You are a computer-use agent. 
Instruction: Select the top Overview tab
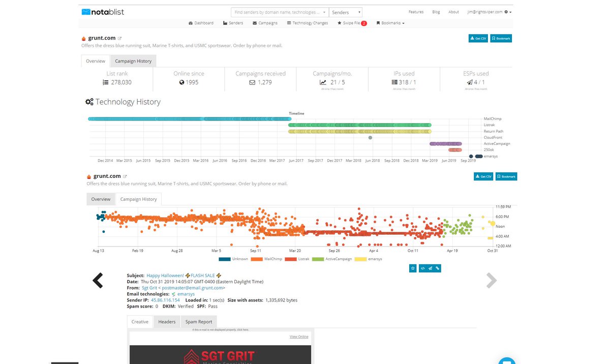pyautogui.click(x=96, y=61)
